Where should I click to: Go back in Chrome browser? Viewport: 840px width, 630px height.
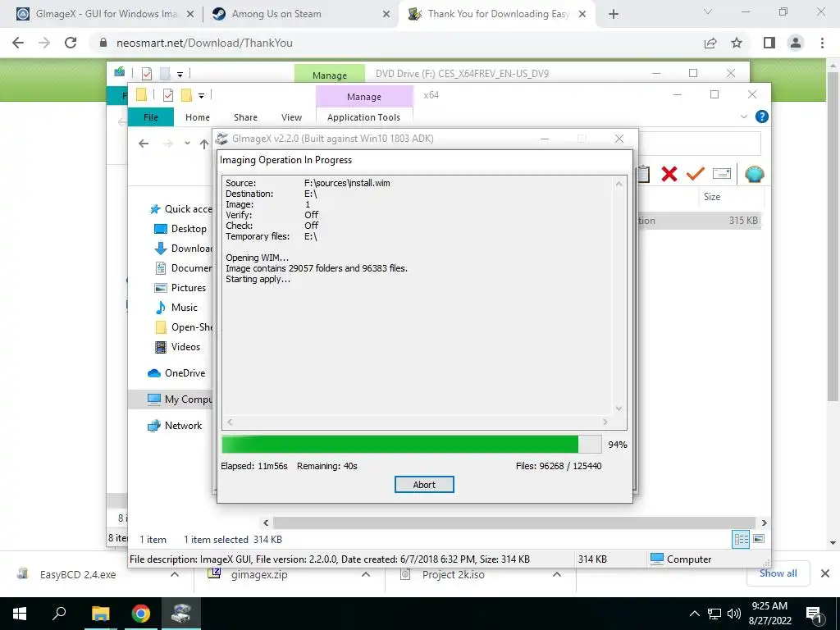18,43
